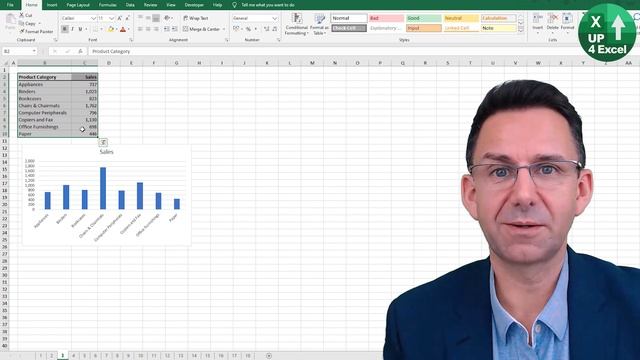This screenshot has height=360, width=640.
Task: Open the File tab
Action: (10, 5)
